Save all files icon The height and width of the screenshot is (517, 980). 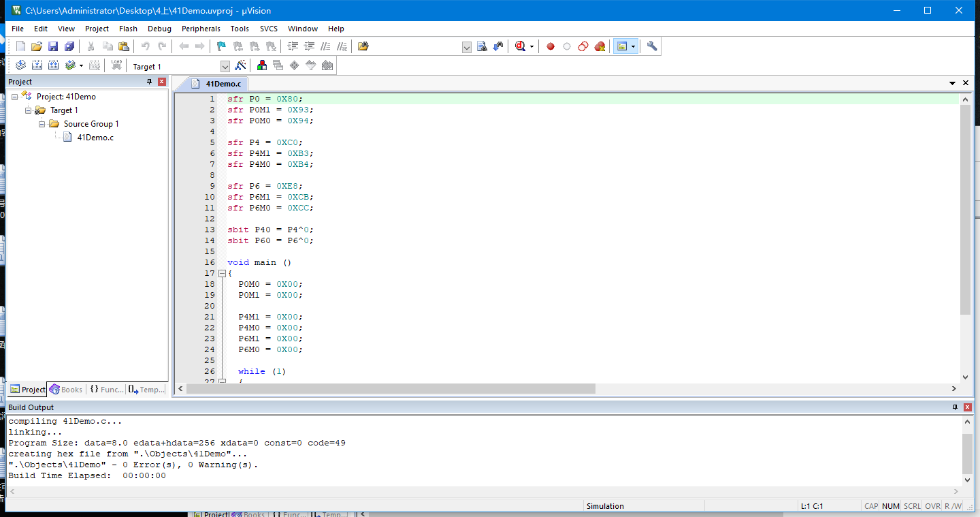point(69,46)
